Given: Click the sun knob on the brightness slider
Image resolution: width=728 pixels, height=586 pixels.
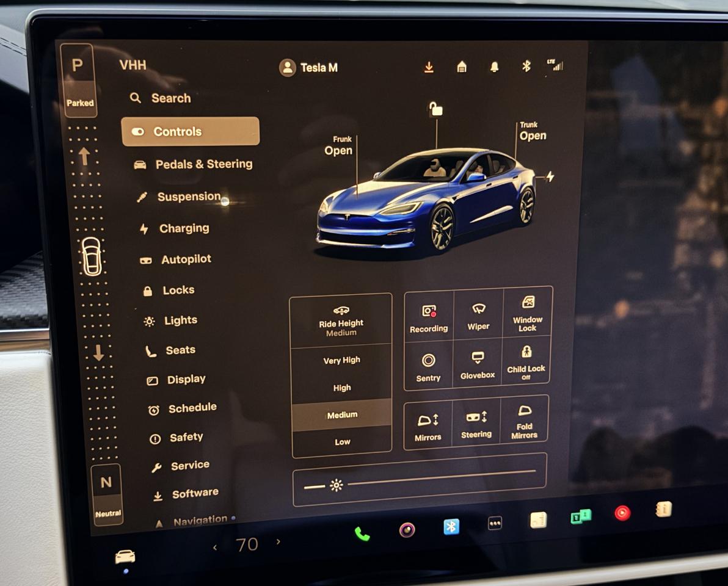Looking at the screenshot, I should click(336, 485).
